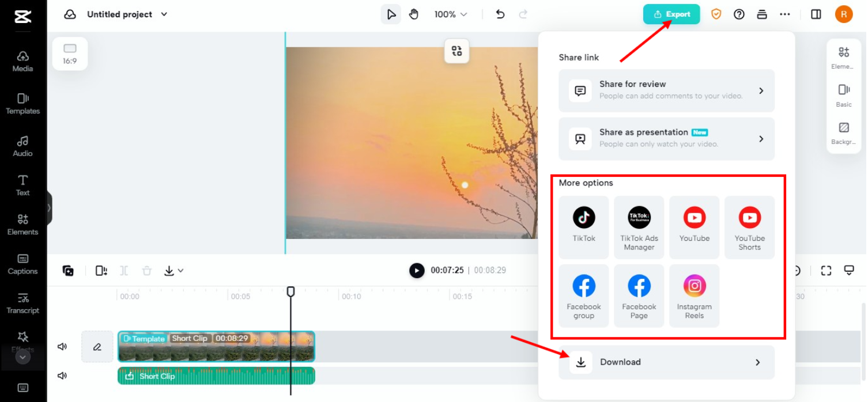Open the help question mark icon
This screenshot has width=868, height=402.
(739, 14)
